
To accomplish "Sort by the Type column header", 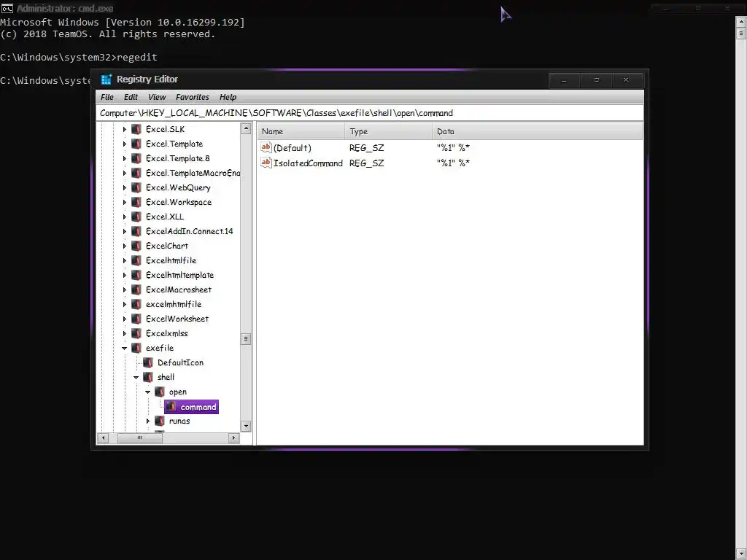I will point(388,131).
